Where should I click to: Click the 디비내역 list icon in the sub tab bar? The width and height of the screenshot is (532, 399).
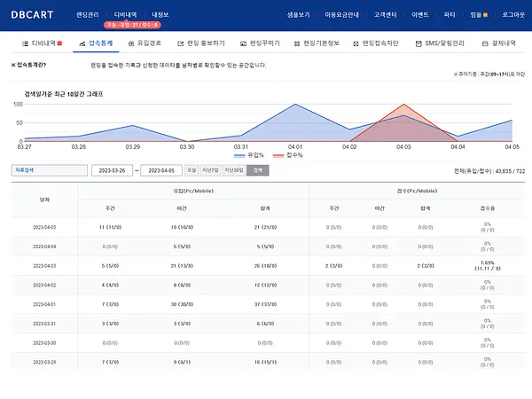coord(25,43)
